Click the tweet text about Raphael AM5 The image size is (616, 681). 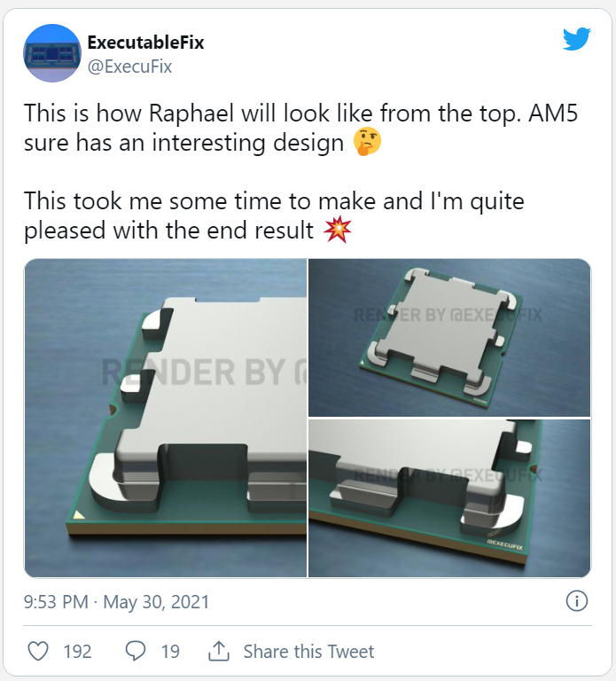click(300, 128)
